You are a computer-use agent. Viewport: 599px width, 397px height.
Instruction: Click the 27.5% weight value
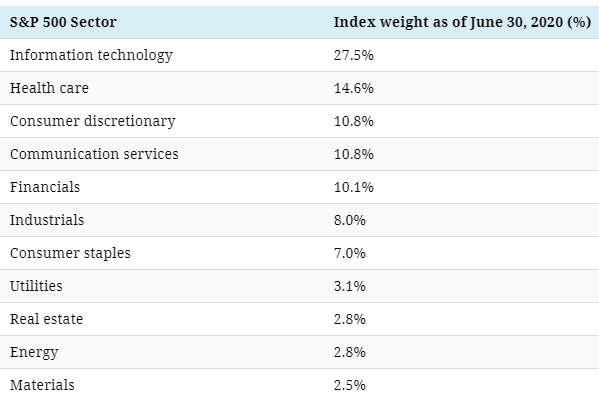[354, 55]
